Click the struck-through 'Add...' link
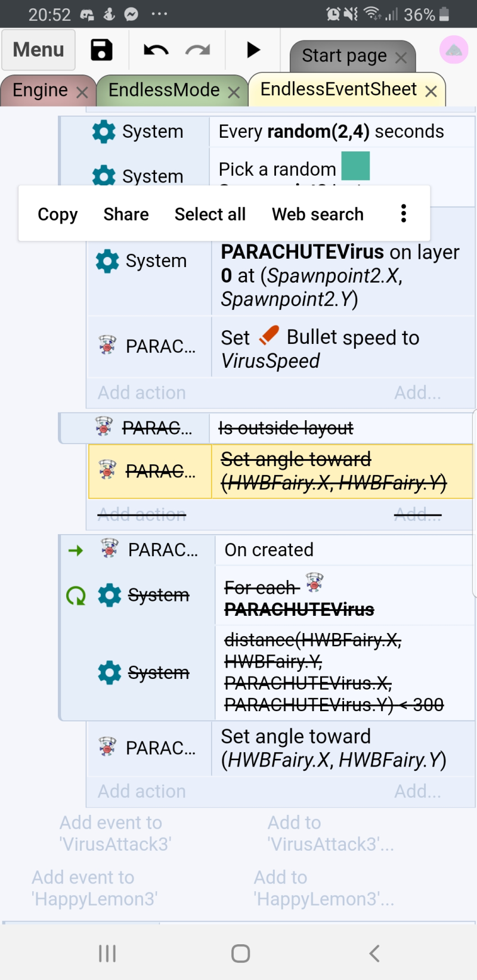This screenshot has width=477, height=980. pos(418,514)
